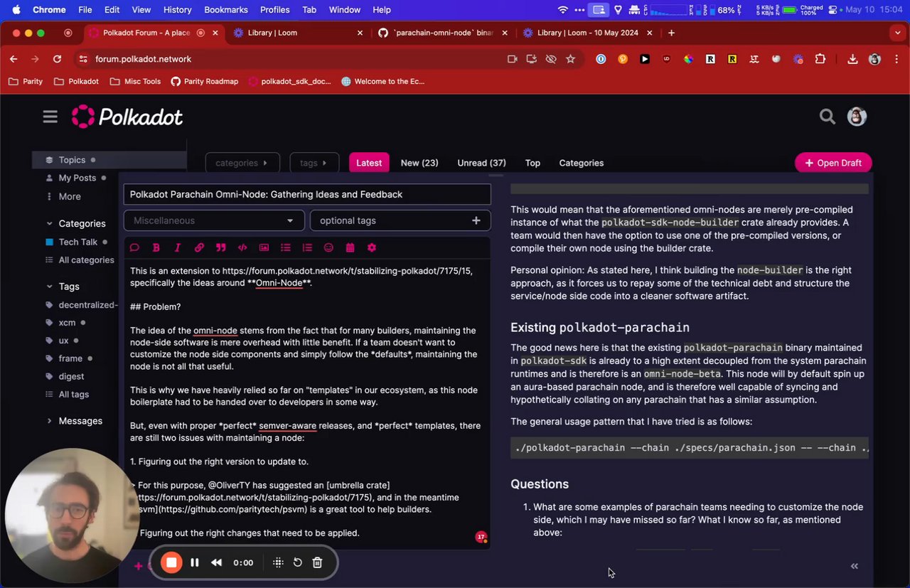Collapse the composer preview pane chevrons

[855, 566]
